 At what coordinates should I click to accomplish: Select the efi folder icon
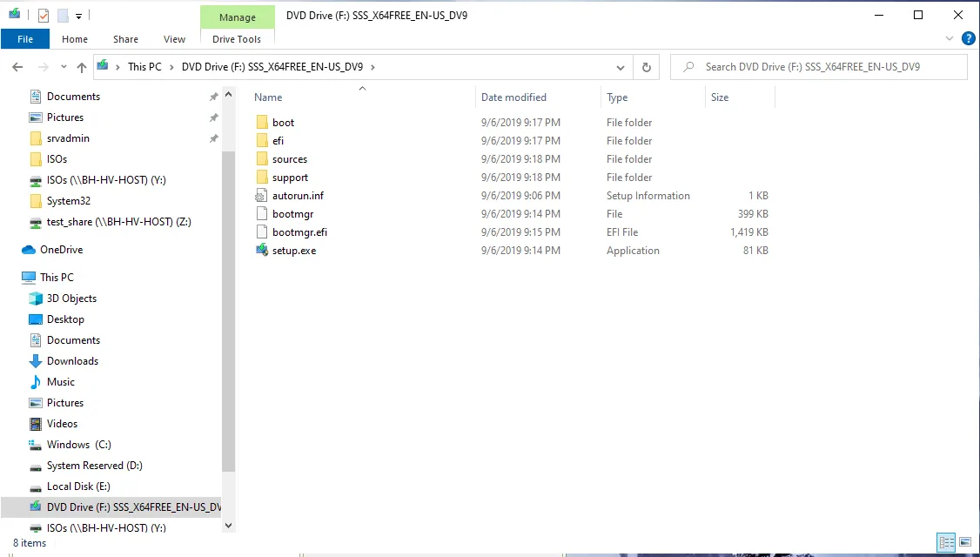[261, 141]
